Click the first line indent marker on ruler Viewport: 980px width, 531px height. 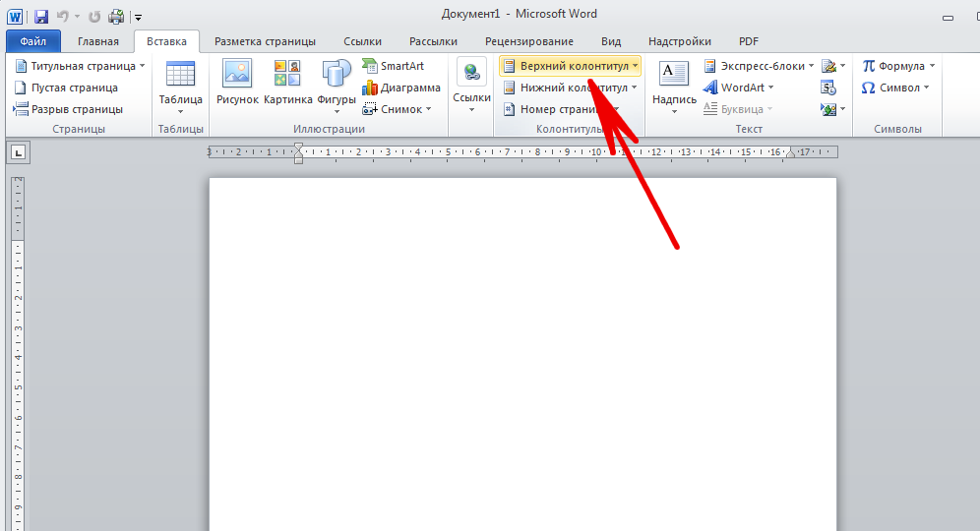[299, 148]
